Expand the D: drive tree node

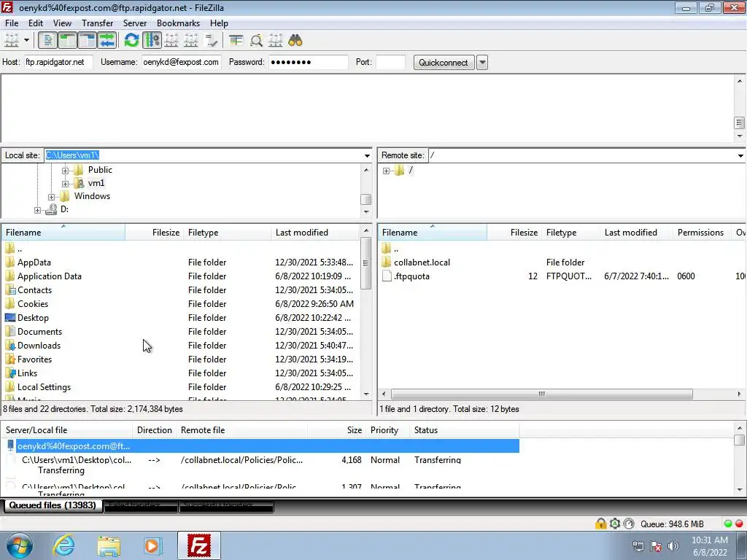point(38,210)
